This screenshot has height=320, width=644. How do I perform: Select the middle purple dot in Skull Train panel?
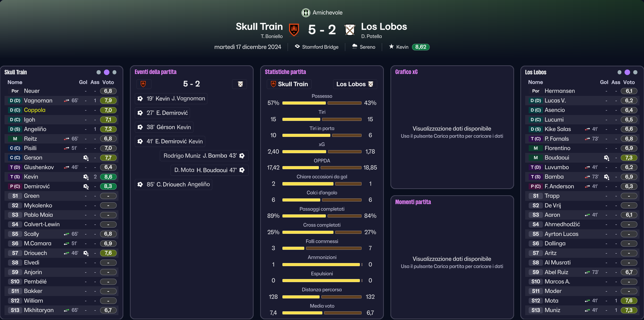pyautogui.click(x=107, y=72)
